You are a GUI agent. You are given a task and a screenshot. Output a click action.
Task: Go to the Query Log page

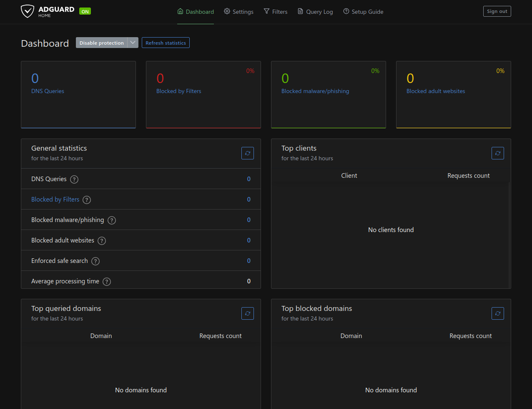pos(315,12)
